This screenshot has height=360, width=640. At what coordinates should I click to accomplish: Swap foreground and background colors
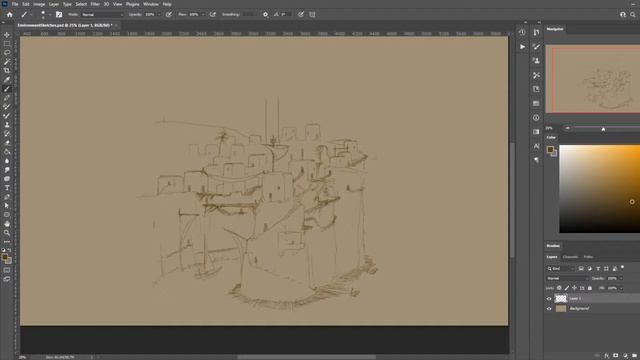click(x=9, y=250)
